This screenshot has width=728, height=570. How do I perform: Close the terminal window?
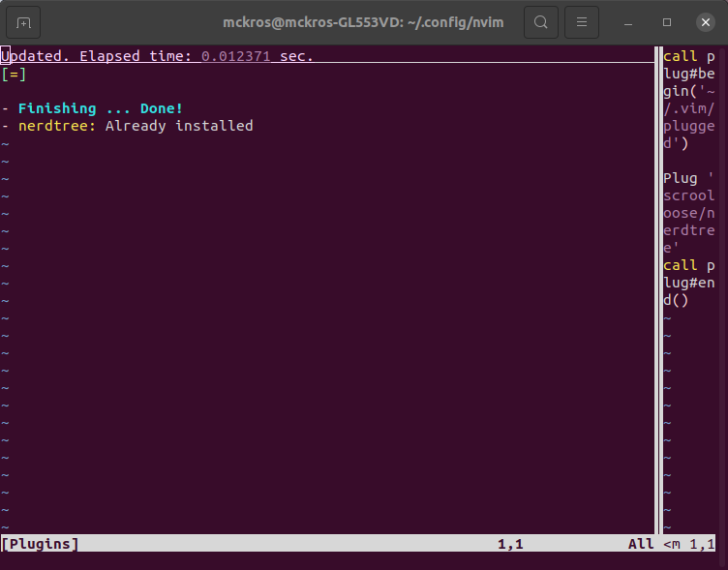[706, 22]
